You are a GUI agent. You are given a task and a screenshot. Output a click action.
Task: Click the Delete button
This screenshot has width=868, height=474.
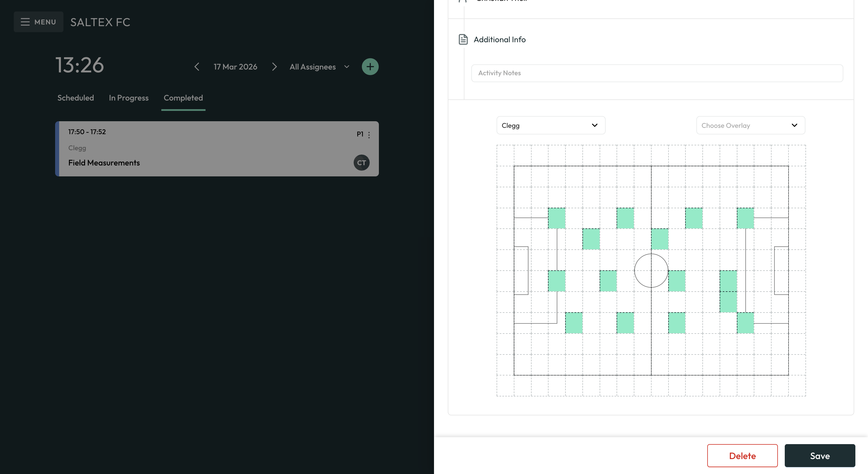742,455
